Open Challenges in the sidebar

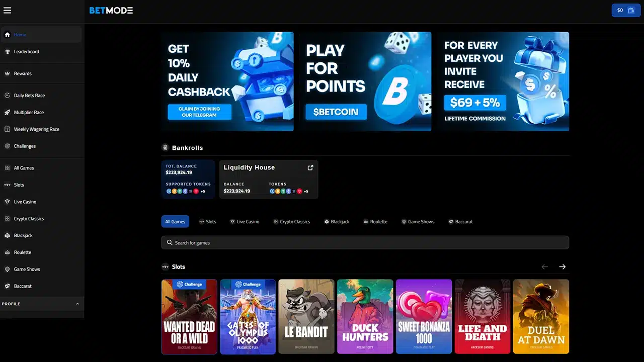pyautogui.click(x=41, y=146)
